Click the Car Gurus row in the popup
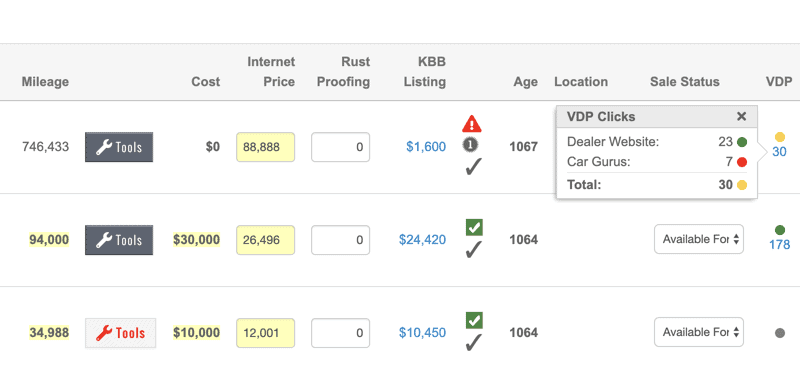This screenshot has width=800, height=378. click(657, 163)
